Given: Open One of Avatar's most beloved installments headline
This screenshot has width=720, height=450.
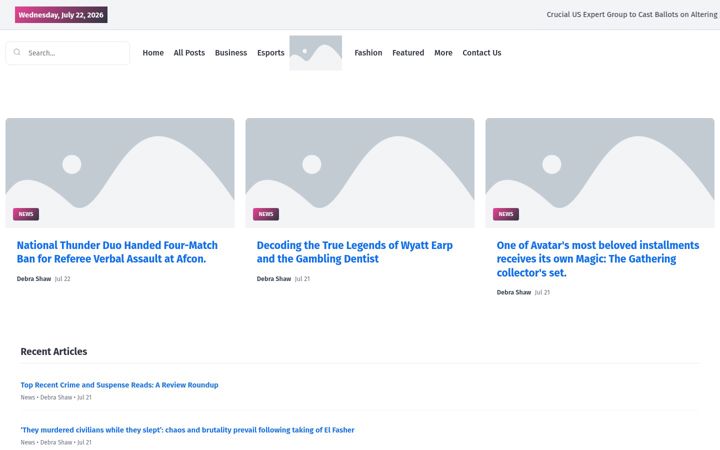Looking at the screenshot, I should 597,259.
